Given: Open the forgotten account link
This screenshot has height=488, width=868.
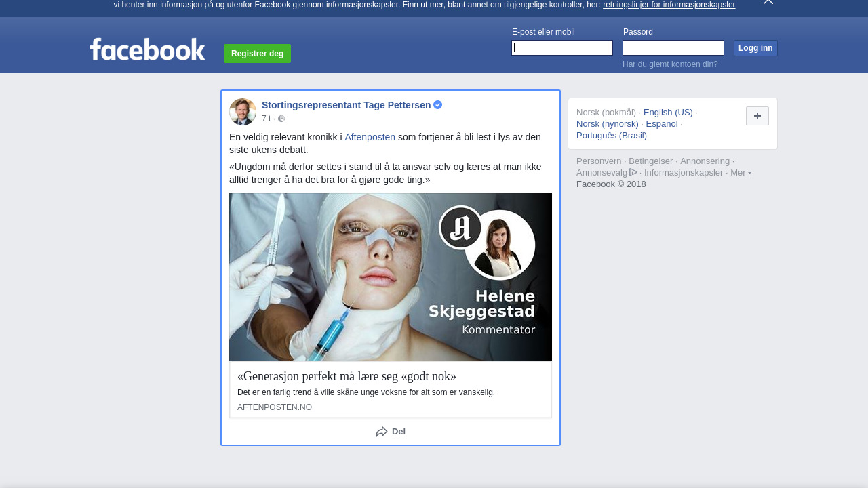Looking at the screenshot, I should (x=669, y=64).
